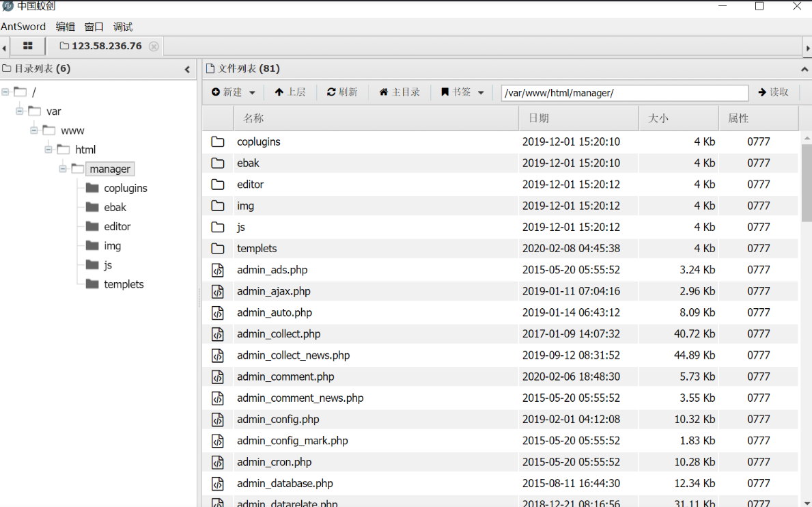Collapse the html node in directory tree

click(x=48, y=149)
